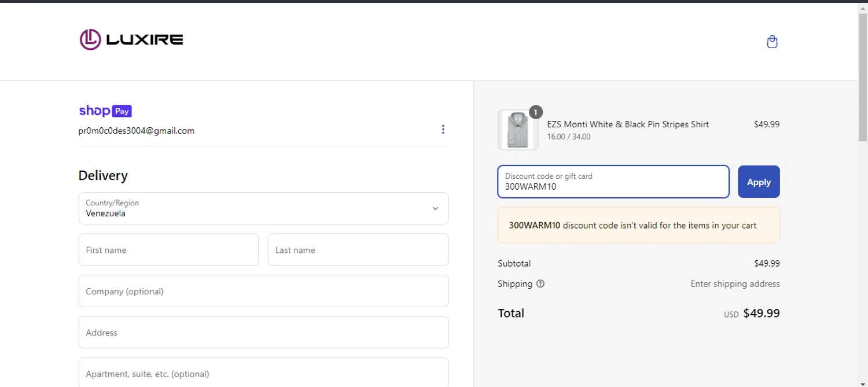Focus the Discount code or gift card field
This screenshot has height=387, width=868.
[x=613, y=182]
